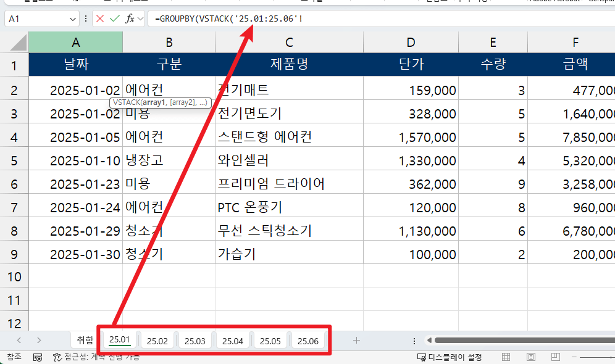Screen dimensions: 615x364
Task: Click 참조 mode status bar label
Action: [14, 357]
